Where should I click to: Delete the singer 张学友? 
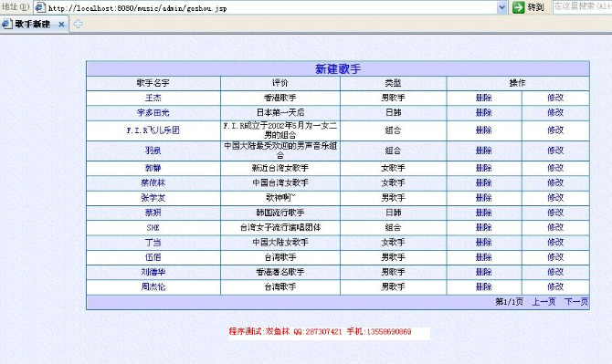(483, 198)
